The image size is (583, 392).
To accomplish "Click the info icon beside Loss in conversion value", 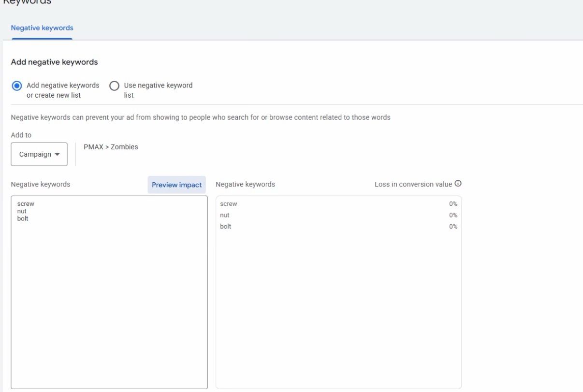I will [x=458, y=184].
